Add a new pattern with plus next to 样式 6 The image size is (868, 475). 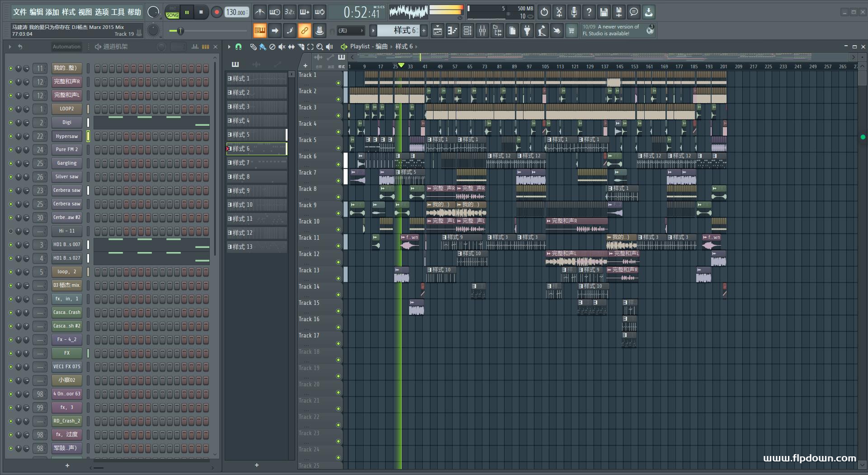pyautogui.click(x=424, y=30)
